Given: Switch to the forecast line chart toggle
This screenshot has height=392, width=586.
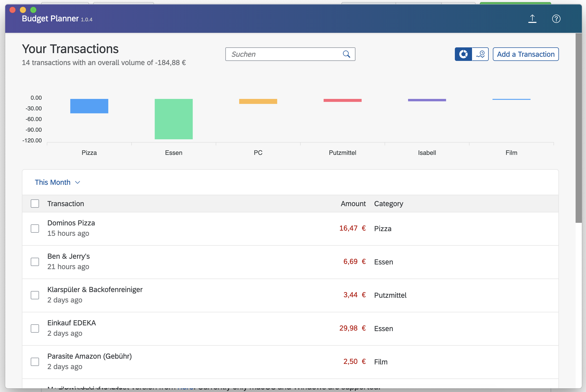Looking at the screenshot, I should [480, 54].
